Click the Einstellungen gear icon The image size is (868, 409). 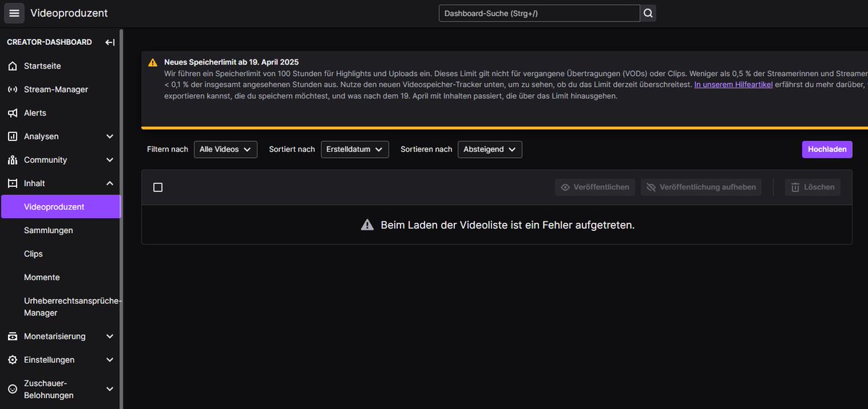(x=12, y=360)
